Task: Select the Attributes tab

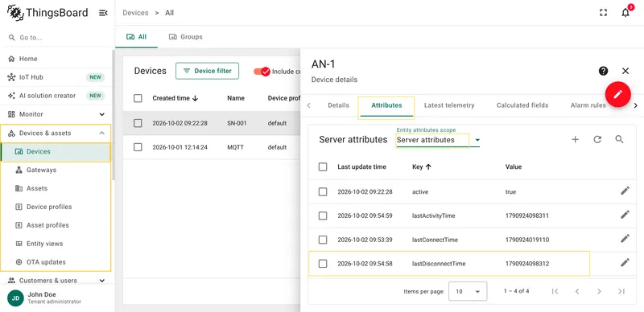Action: click(x=386, y=105)
